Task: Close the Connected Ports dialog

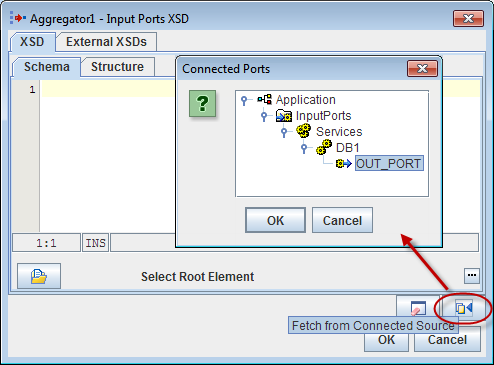Action: tap(422, 68)
